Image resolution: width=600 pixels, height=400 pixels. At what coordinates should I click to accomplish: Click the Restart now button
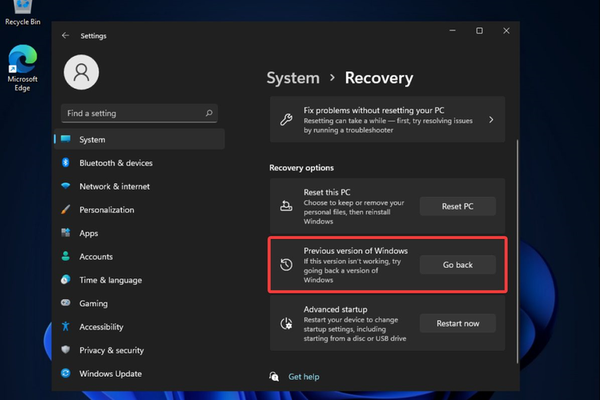click(457, 323)
